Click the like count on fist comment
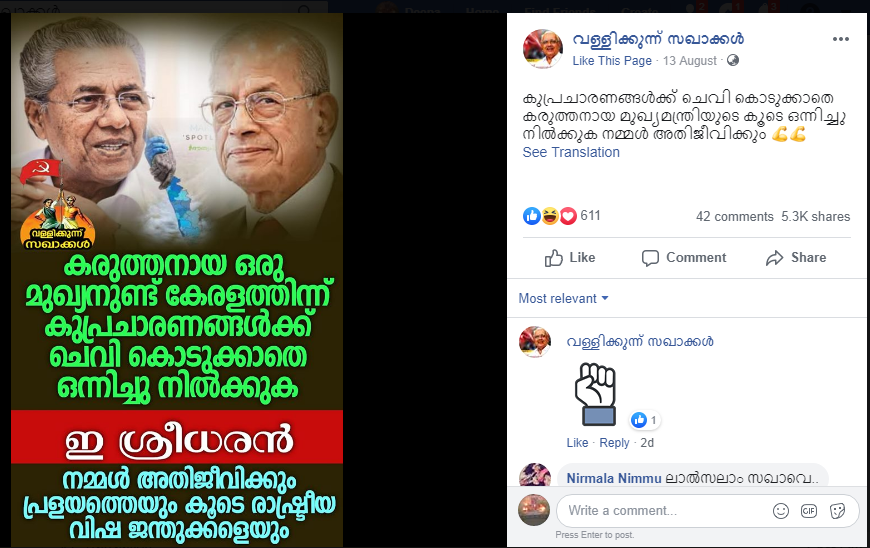Viewport: 870px width, 548px height. [x=645, y=420]
